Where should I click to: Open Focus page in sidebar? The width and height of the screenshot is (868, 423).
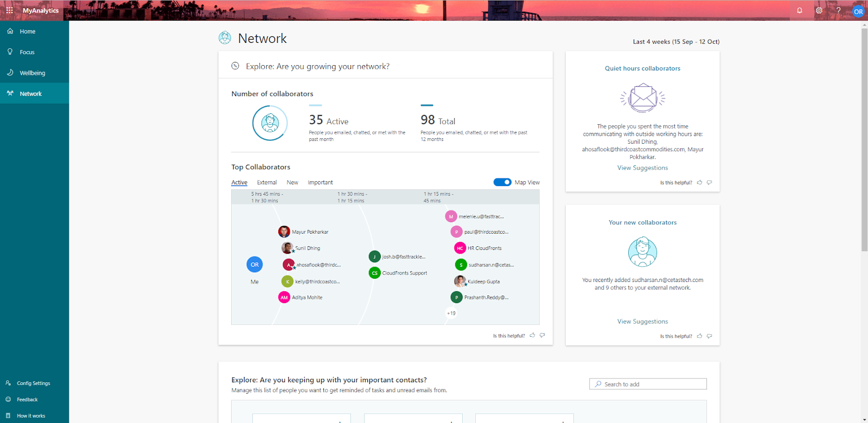(x=34, y=52)
